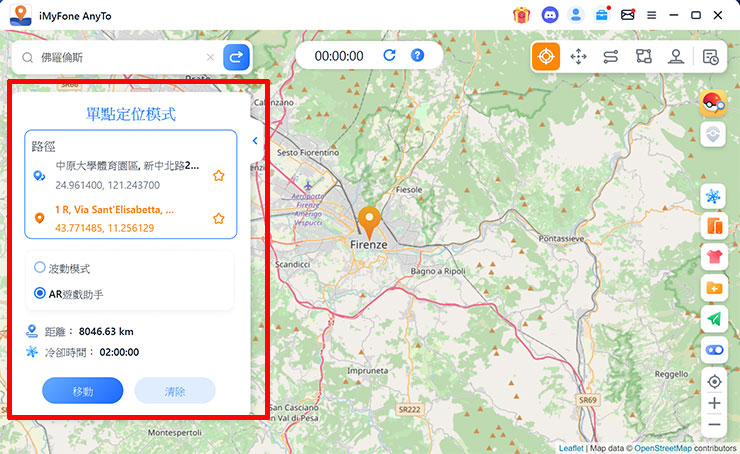Open the gift box icon in title bar

tap(521, 16)
